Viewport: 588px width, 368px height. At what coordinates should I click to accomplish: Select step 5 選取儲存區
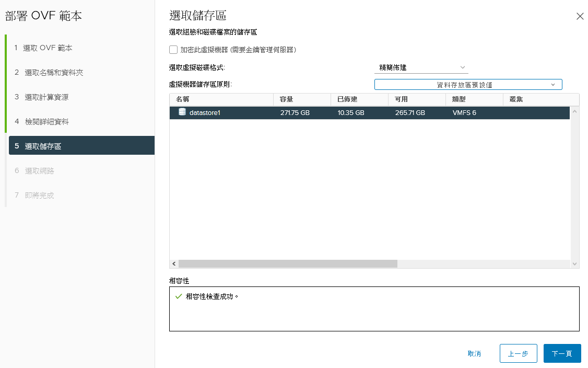(82, 145)
